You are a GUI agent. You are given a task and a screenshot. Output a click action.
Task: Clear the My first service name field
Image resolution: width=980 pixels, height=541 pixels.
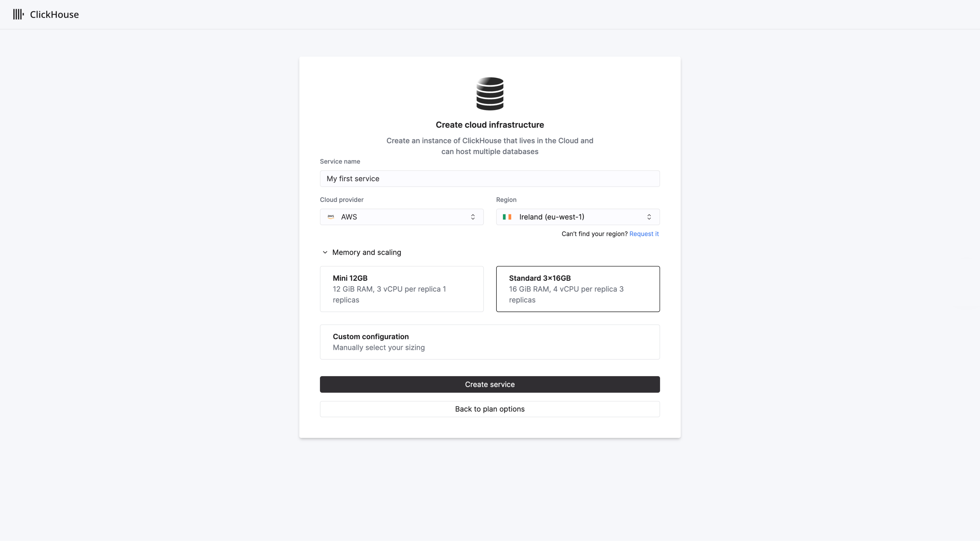pos(489,179)
